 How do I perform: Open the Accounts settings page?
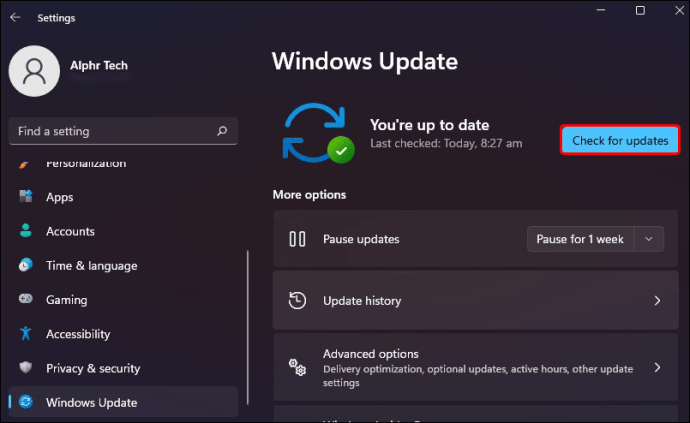click(123, 231)
